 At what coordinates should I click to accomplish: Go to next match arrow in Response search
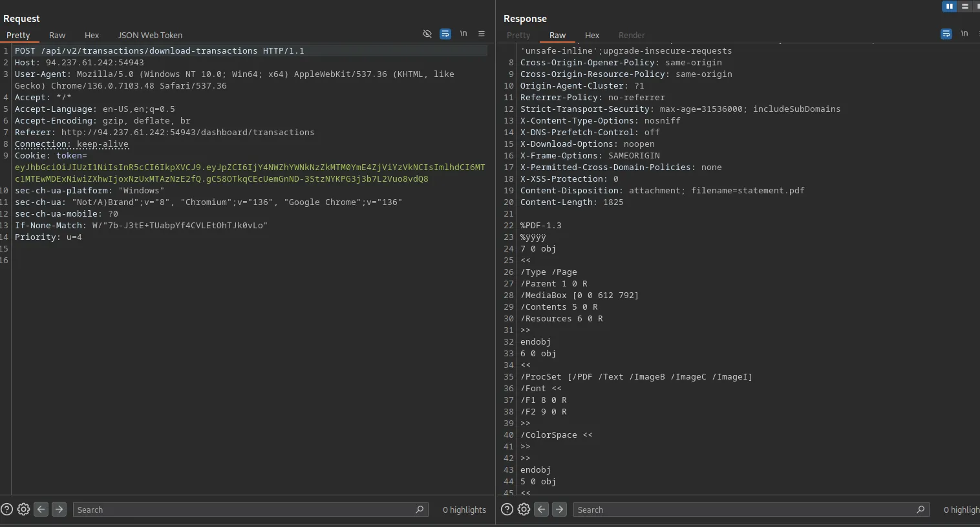(x=559, y=510)
